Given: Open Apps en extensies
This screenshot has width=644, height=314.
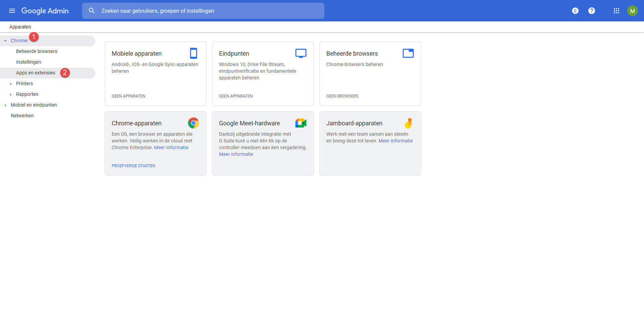Looking at the screenshot, I should tap(36, 73).
